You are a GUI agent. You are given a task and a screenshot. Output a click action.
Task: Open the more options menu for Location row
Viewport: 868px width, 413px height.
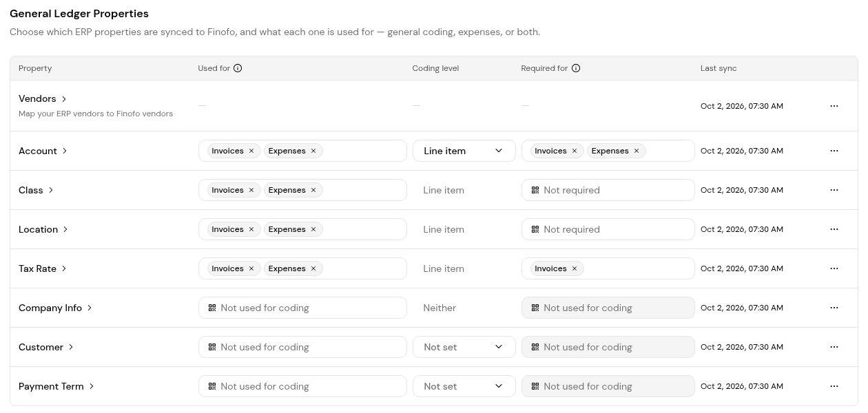(x=834, y=229)
